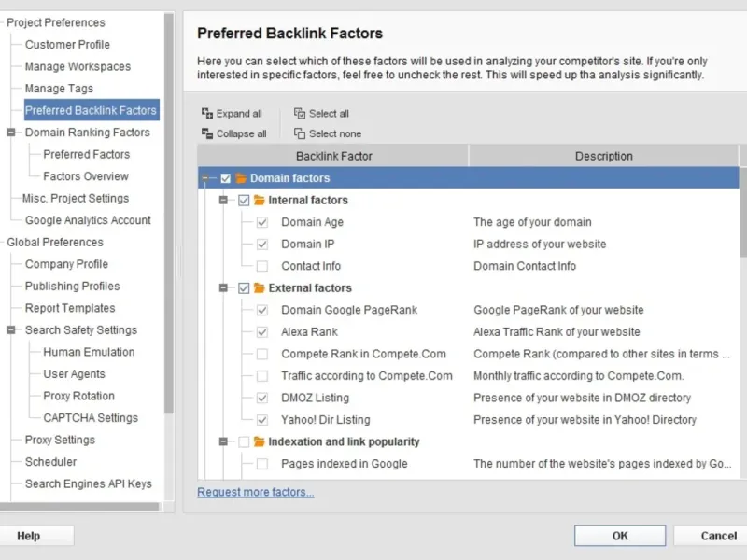
Task: Collapse the Search Safety Settings node
Action: 11,330
